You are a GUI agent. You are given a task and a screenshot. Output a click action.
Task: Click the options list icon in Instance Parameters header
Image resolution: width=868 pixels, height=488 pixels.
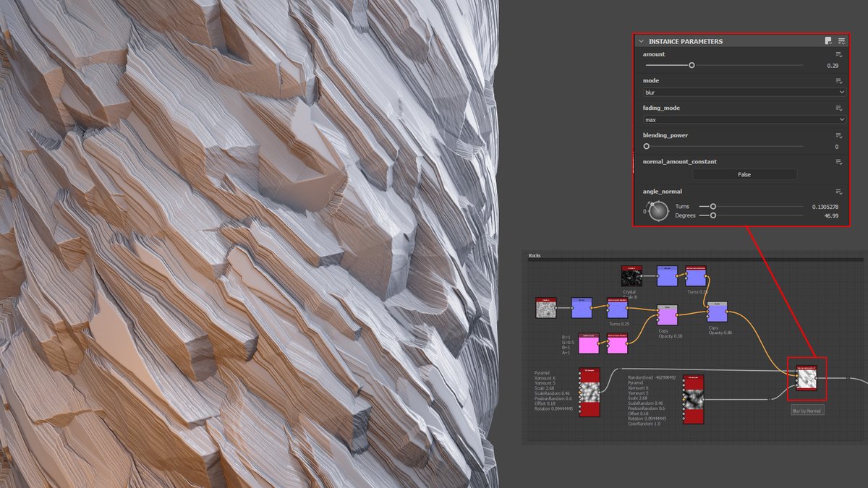point(842,41)
